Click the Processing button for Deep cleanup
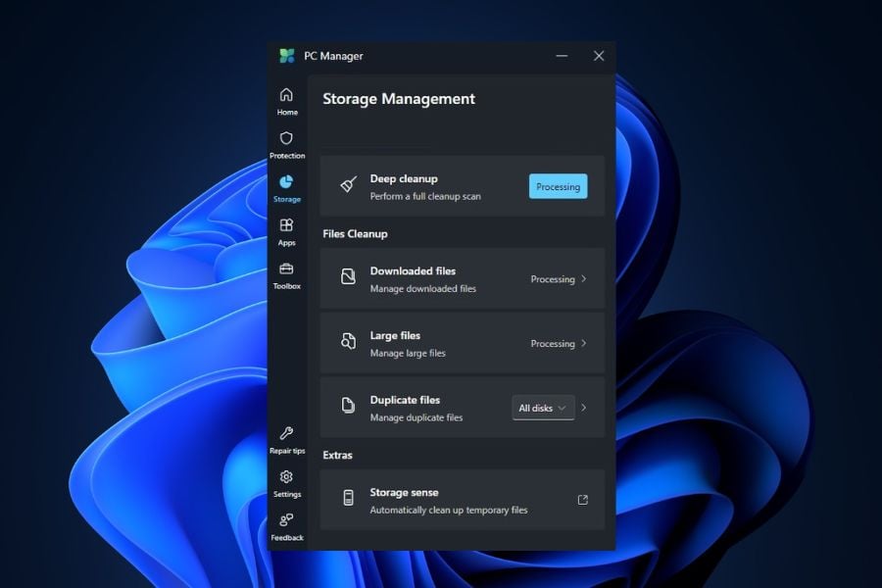The width and height of the screenshot is (882, 588). (x=558, y=186)
